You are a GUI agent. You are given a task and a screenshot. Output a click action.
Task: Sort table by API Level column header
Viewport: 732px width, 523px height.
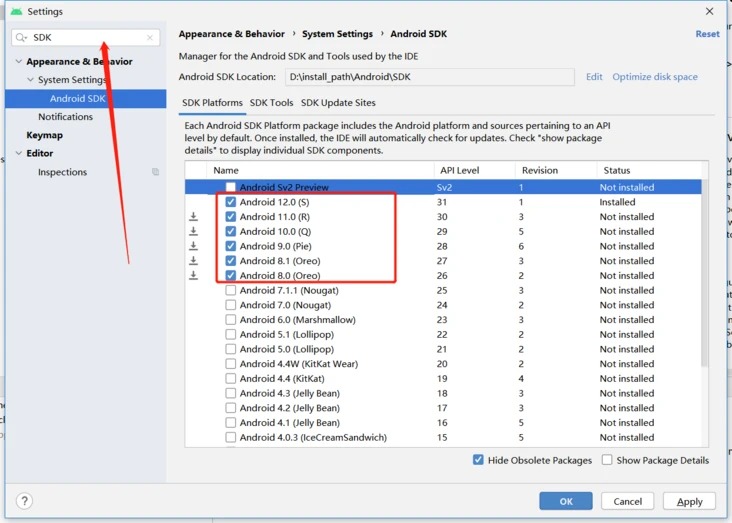474,170
